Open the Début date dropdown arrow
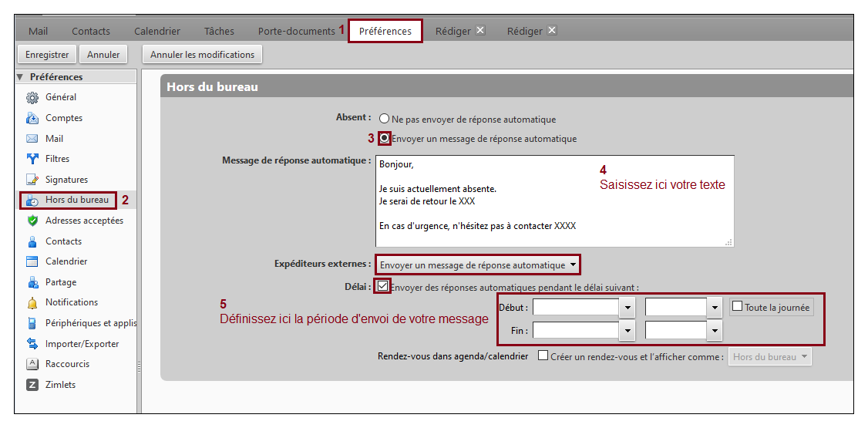 pyautogui.click(x=627, y=308)
